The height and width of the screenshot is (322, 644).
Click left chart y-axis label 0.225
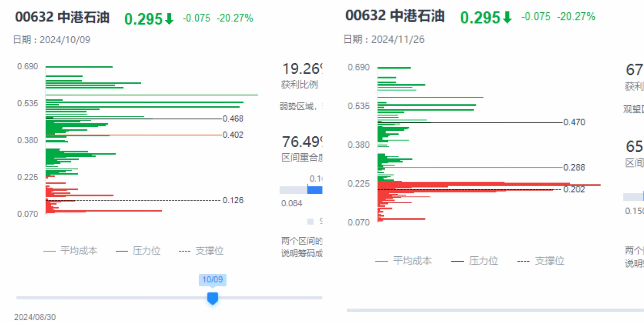[x=27, y=177]
